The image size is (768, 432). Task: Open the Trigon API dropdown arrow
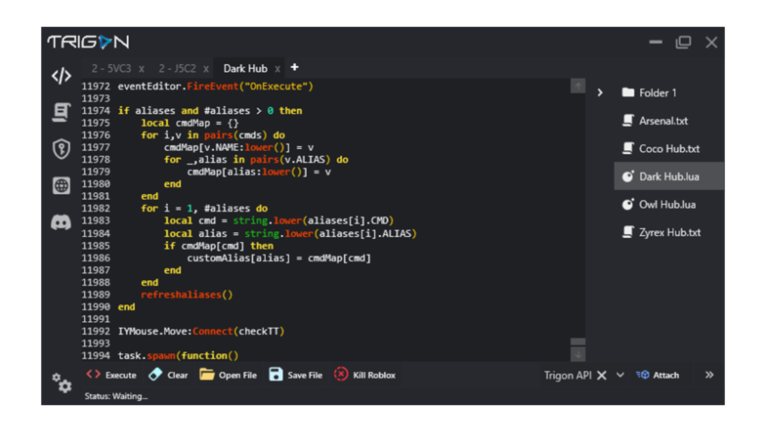[620, 375]
